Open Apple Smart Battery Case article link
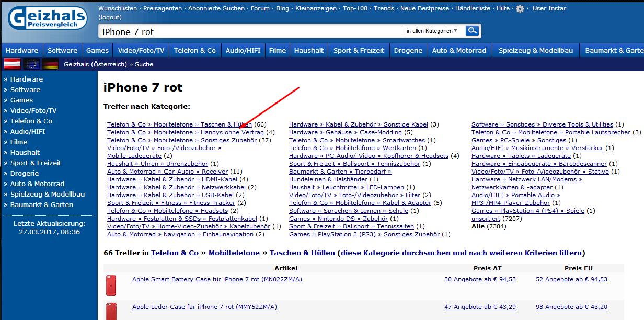 point(217,279)
